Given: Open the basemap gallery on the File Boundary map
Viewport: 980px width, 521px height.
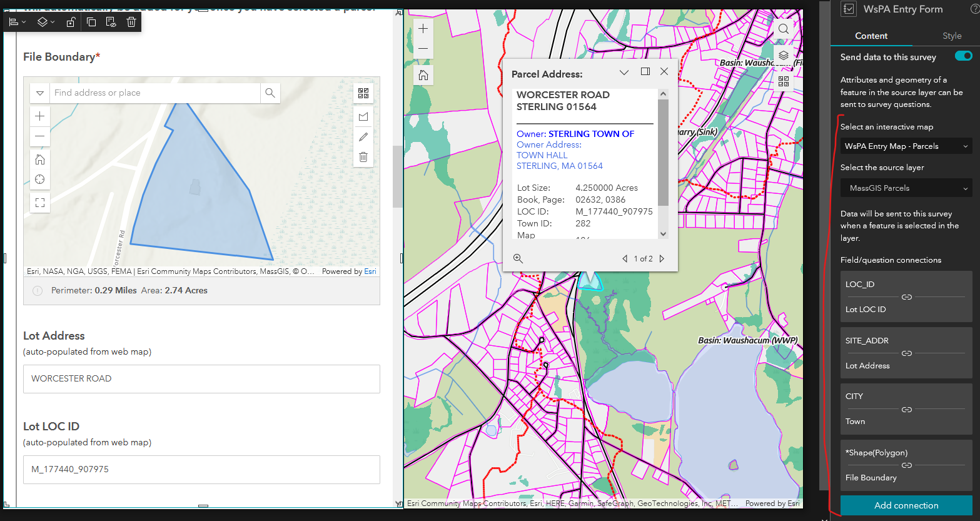Looking at the screenshot, I should [363, 93].
